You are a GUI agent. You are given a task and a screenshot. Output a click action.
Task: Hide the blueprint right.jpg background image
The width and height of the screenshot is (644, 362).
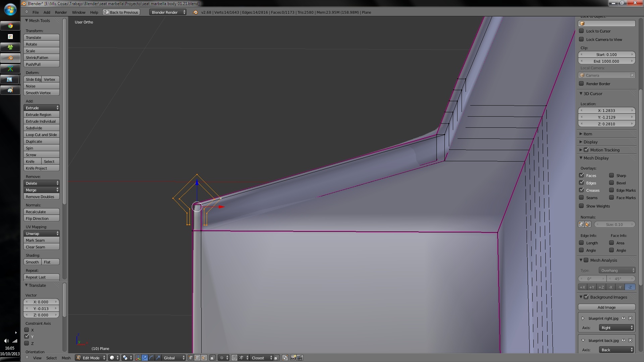pos(624,318)
